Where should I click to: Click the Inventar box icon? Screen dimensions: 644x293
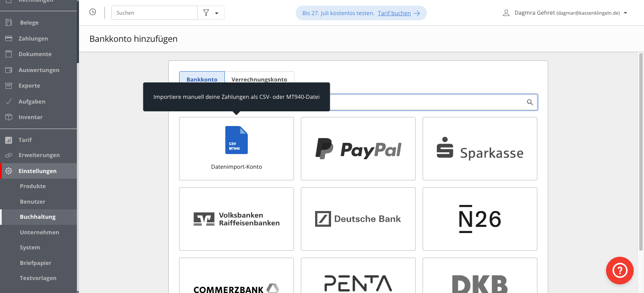click(x=8, y=117)
